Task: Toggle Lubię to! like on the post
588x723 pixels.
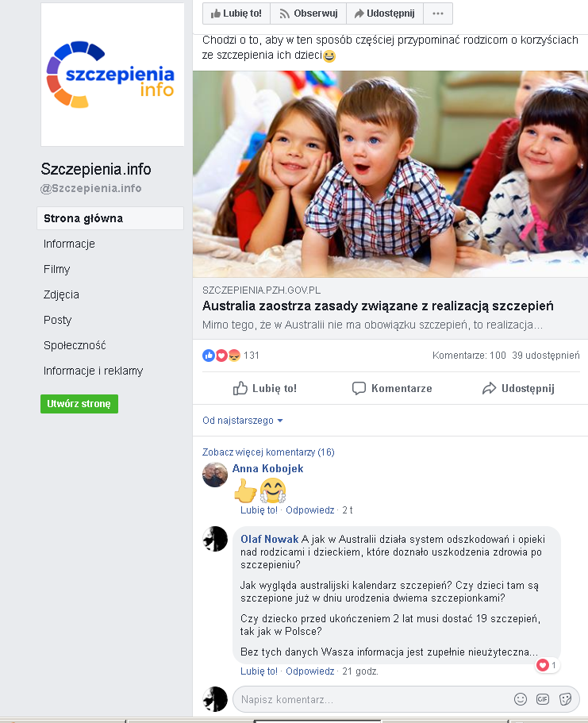Action: [265, 388]
